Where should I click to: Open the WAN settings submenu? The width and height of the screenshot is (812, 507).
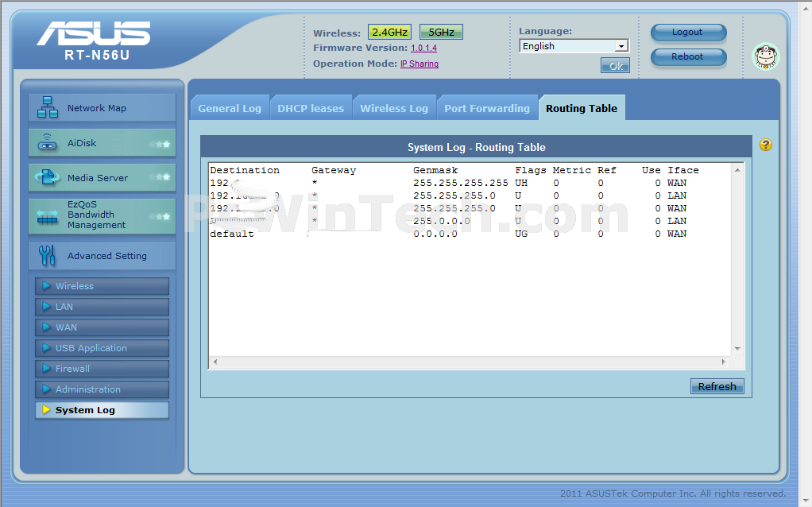pyautogui.click(x=102, y=327)
